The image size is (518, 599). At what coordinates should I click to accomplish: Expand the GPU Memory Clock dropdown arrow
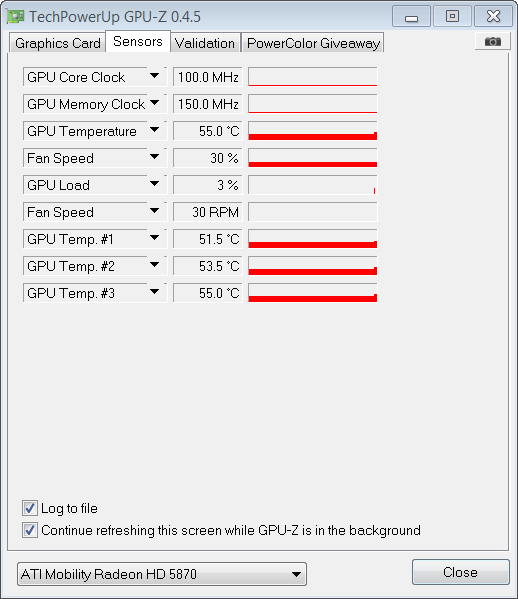click(154, 103)
